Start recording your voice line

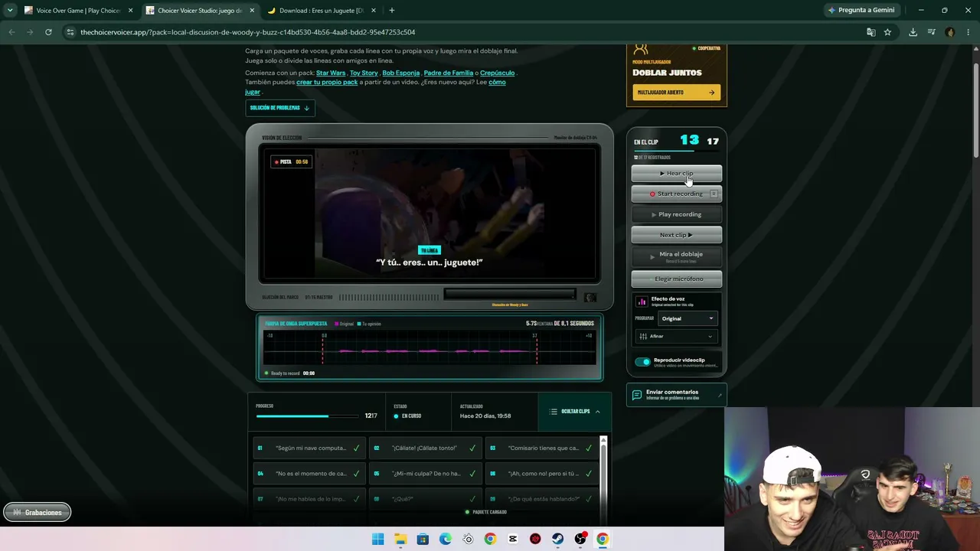[x=676, y=194]
